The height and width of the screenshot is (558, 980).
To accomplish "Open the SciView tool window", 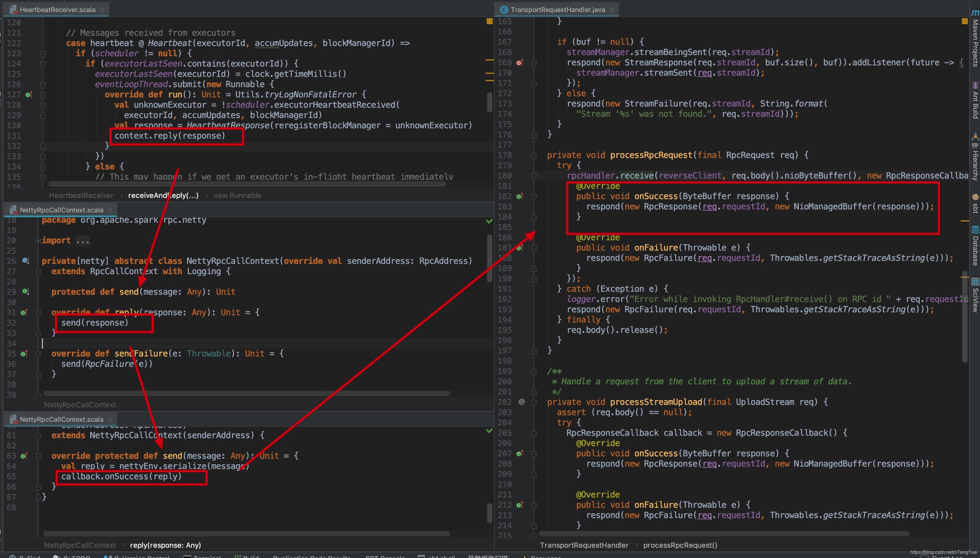I will tap(975, 295).
